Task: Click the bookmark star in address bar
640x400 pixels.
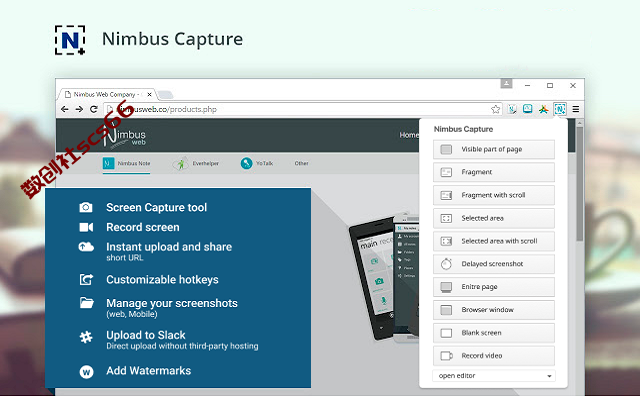Action: [496, 109]
